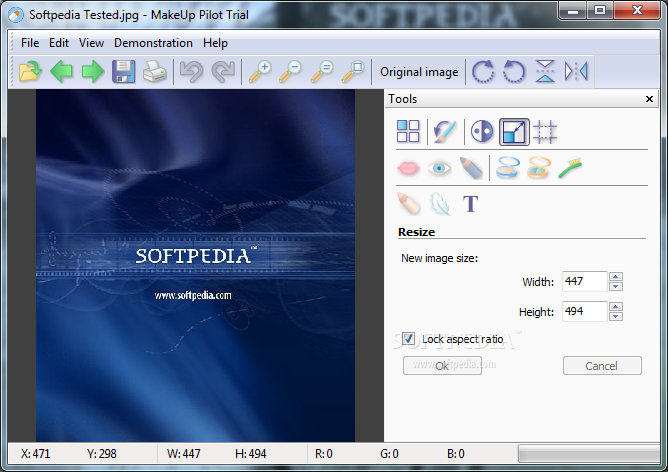The image size is (668, 472).
Task: Select the undo brush tool
Action: click(445, 131)
